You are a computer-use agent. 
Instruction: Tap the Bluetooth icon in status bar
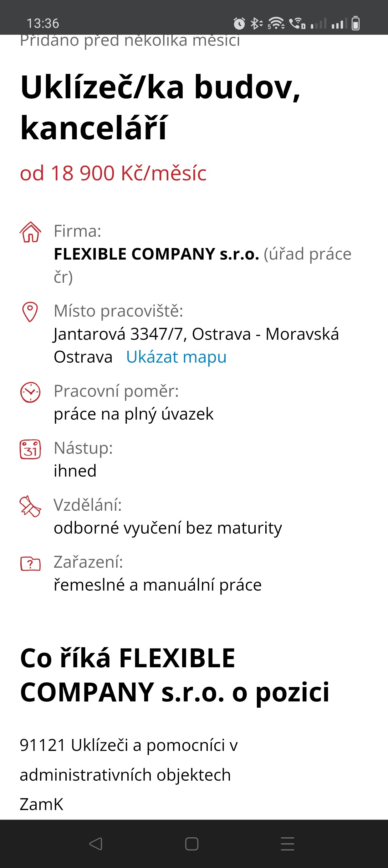click(x=256, y=23)
